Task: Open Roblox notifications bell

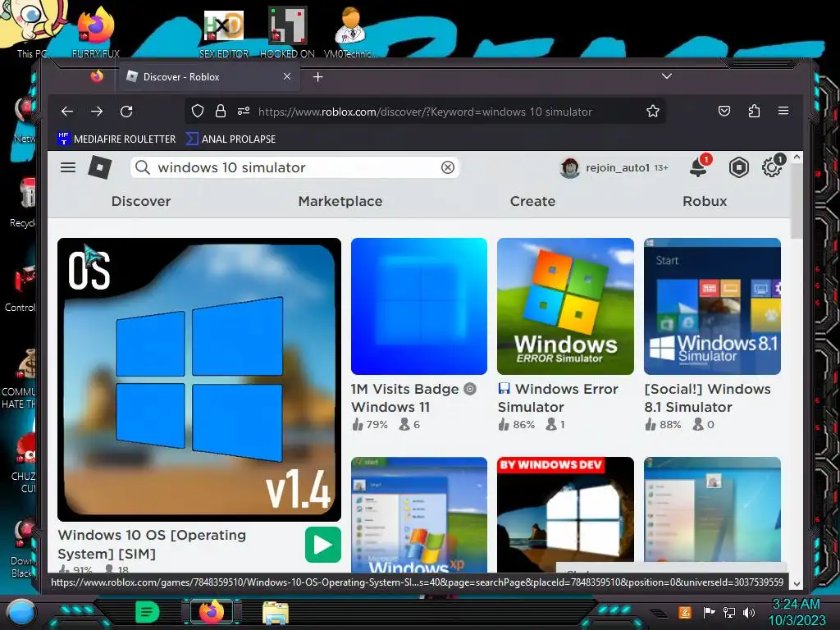Action: [699, 167]
